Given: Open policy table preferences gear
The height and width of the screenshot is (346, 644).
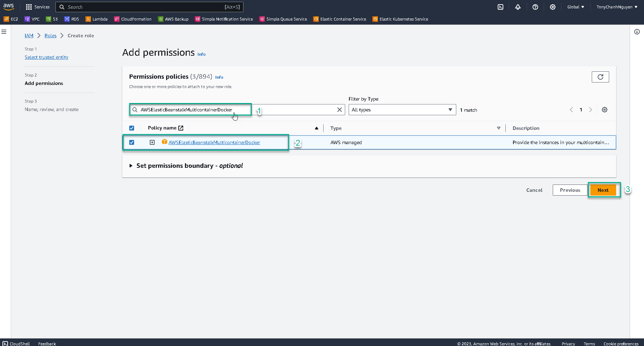Looking at the screenshot, I should (x=605, y=110).
